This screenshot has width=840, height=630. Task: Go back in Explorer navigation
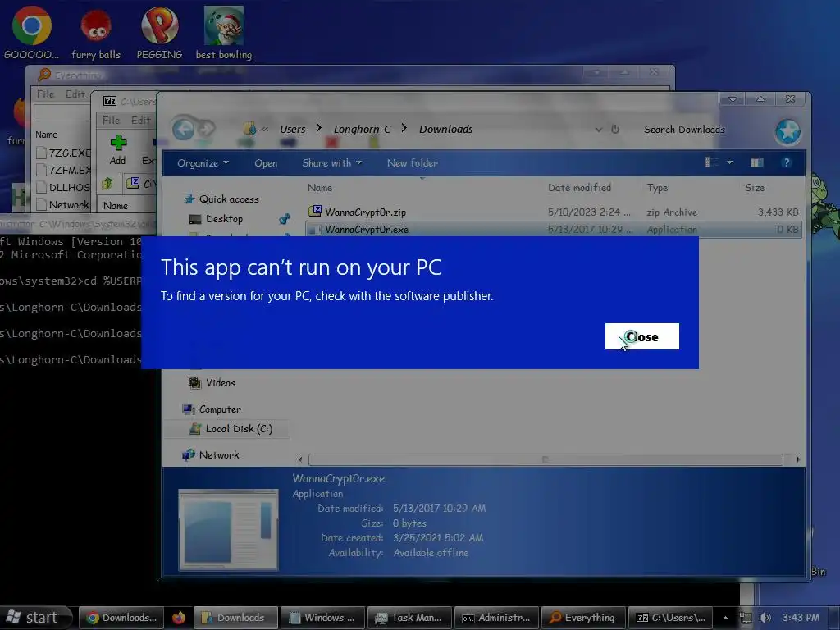184,129
